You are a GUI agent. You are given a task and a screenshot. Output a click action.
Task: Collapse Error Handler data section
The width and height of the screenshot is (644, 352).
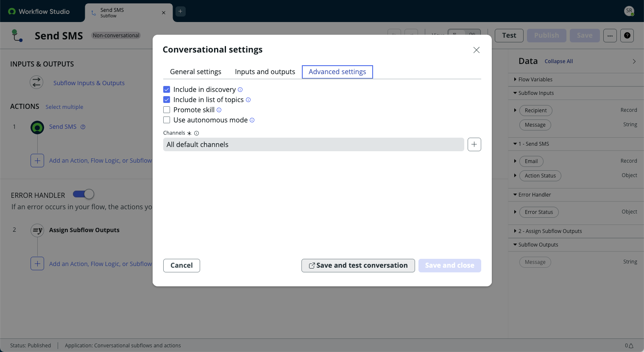click(515, 194)
